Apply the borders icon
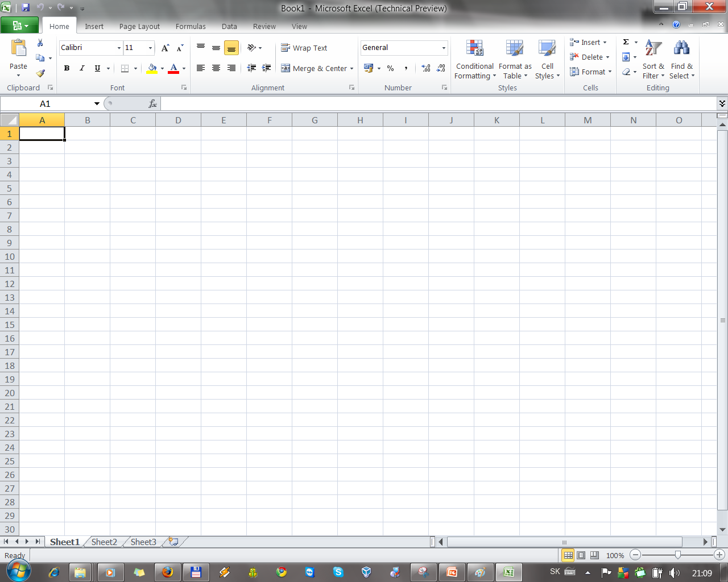This screenshot has height=582, width=728. (x=125, y=68)
